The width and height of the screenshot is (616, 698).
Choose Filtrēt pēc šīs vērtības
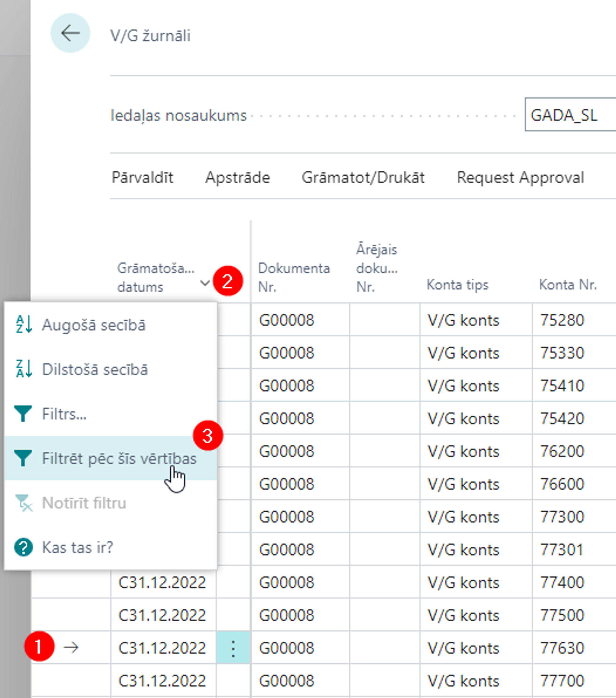[x=119, y=458]
